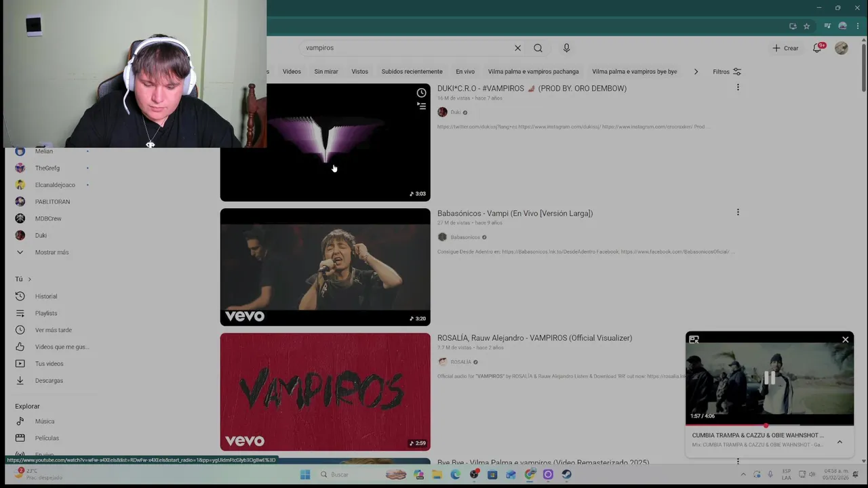868x488 pixels.
Task: Open Microsoft Edge from the taskbar
Action: [455, 474]
